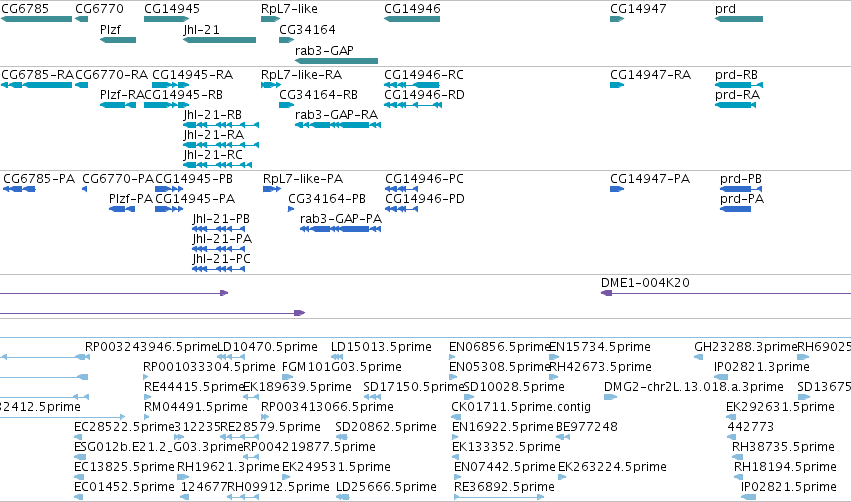Select the rab3-GAP-PA protein

pos(341,229)
